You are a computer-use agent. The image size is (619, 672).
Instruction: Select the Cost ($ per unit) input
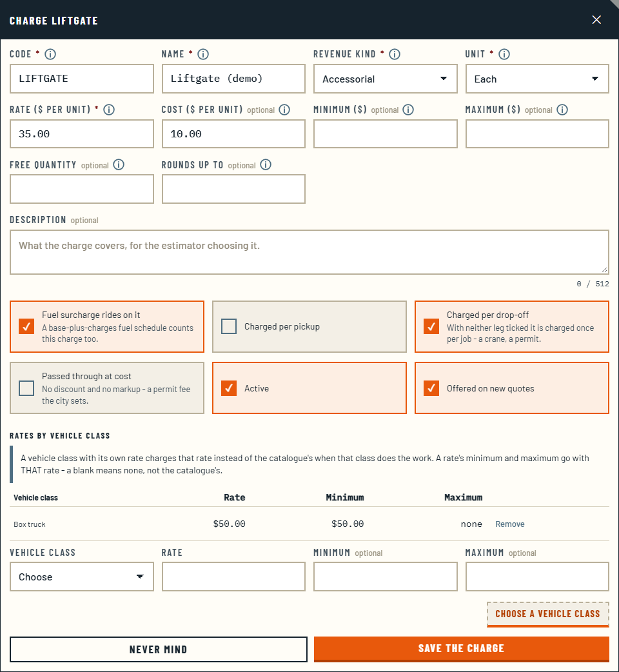(x=233, y=134)
